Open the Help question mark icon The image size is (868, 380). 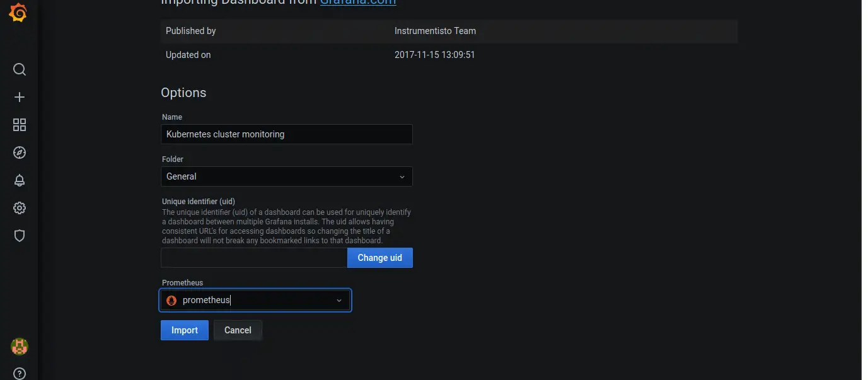point(18,374)
